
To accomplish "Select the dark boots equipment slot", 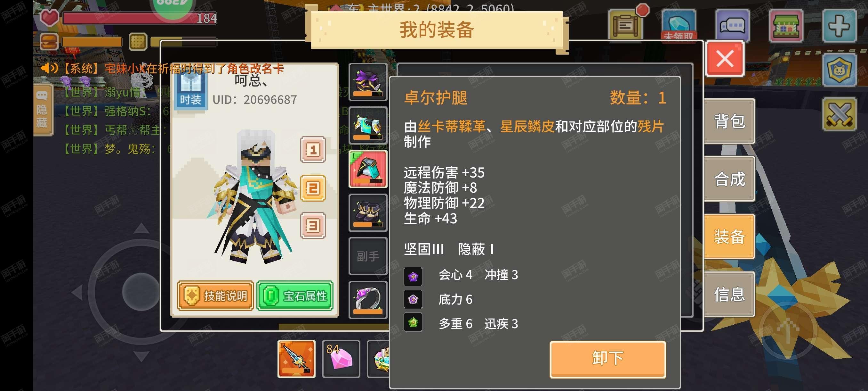I will coord(368,212).
